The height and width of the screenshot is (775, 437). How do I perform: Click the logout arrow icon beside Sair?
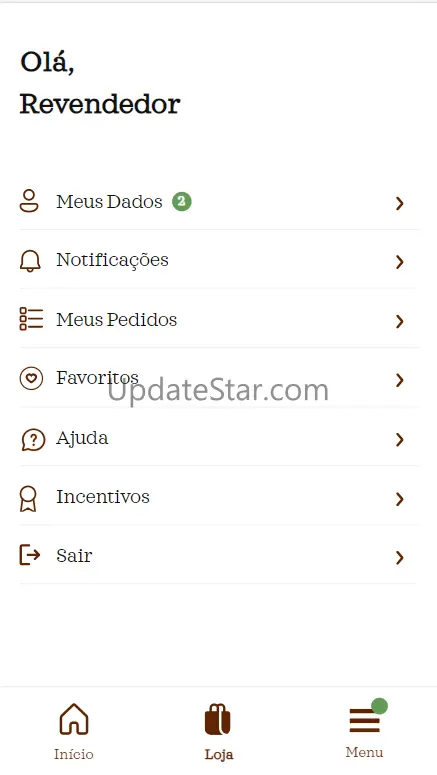(30, 555)
